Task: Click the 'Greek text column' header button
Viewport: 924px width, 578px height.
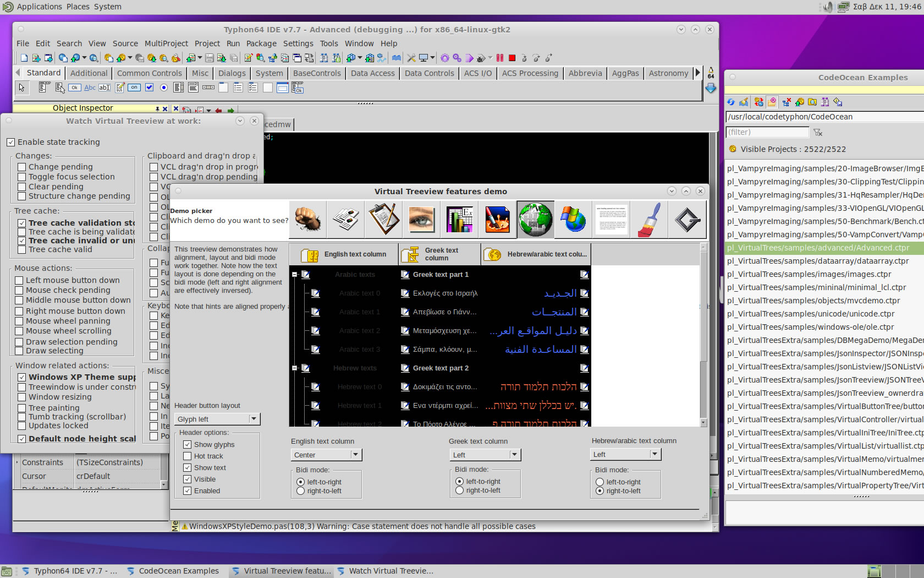Action: [x=440, y=254]
